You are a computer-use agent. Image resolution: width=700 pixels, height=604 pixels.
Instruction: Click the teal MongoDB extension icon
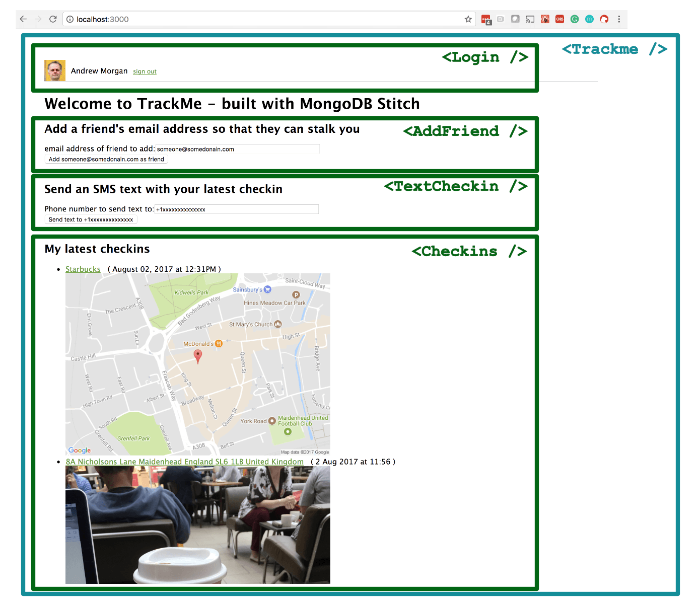click(x=589, y=19)
